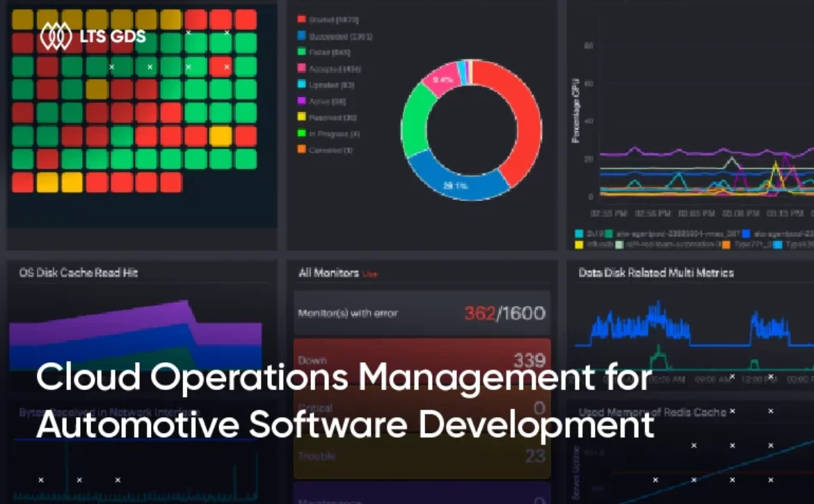Click the lone yellow tile in heatmap's sixth row
The image size is (814, 504).
point(221,136)
